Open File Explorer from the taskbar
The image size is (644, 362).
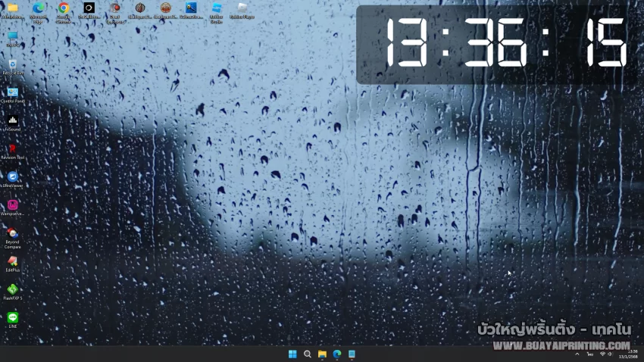322,354
